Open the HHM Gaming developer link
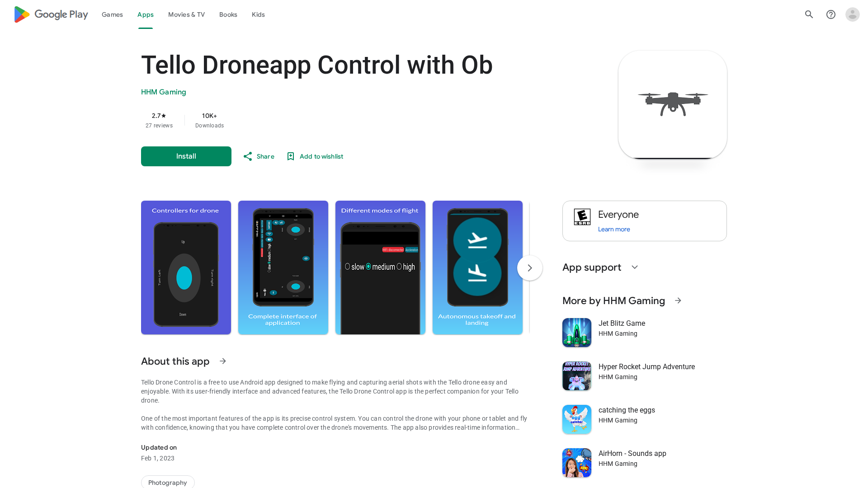 point(163,92)
